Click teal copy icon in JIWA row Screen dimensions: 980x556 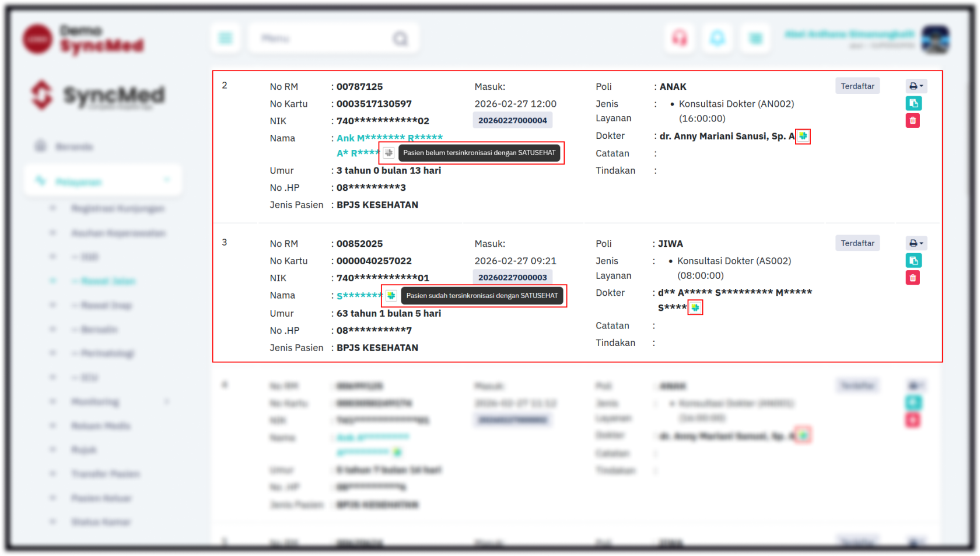point(914,261)
